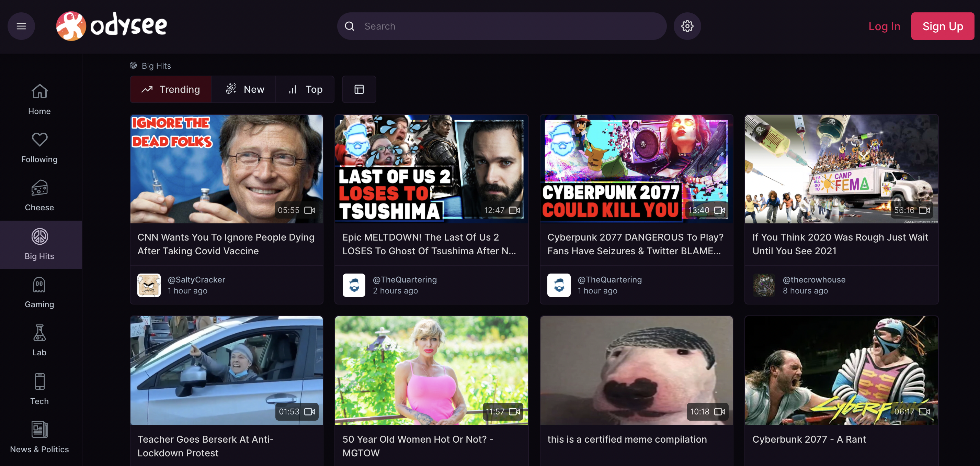
Task: Open the 50 Year Old Women thumbnail
Action: [x=431, y=370]
